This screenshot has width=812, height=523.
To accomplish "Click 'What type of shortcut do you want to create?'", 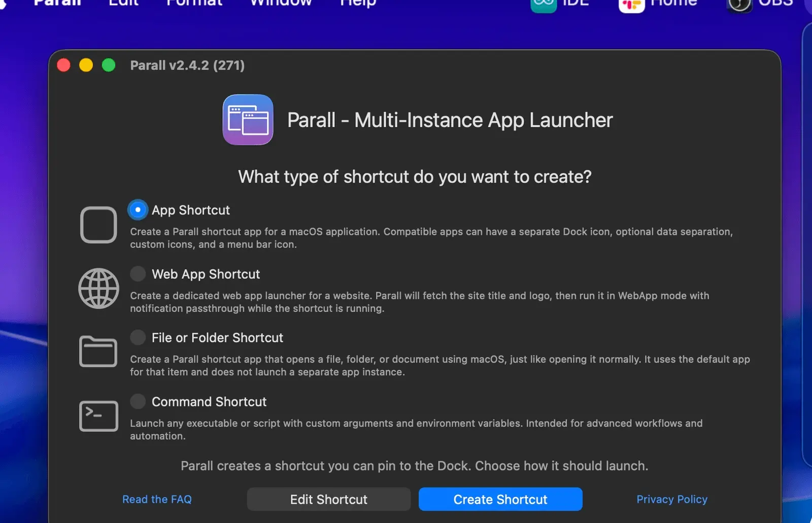I will 415,177.
